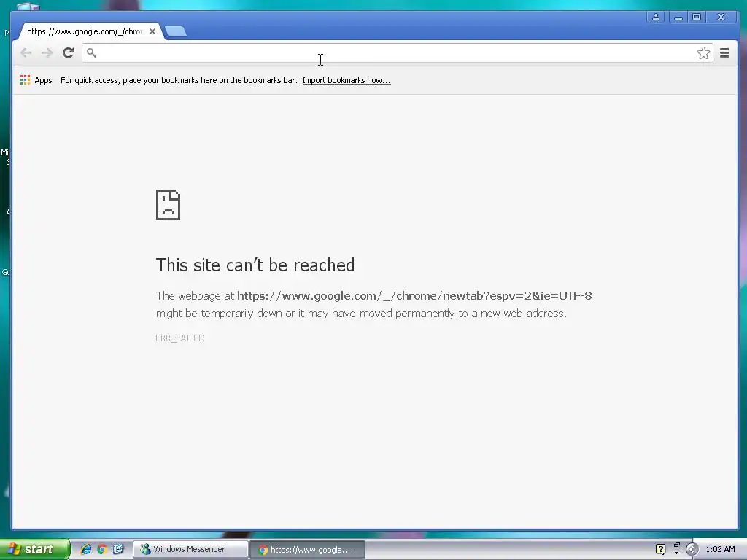Image resolution: width=747 pixels, height=560 pixels.
Task: Click the search magnifier in omnibox
Action: tap(91, 52)
